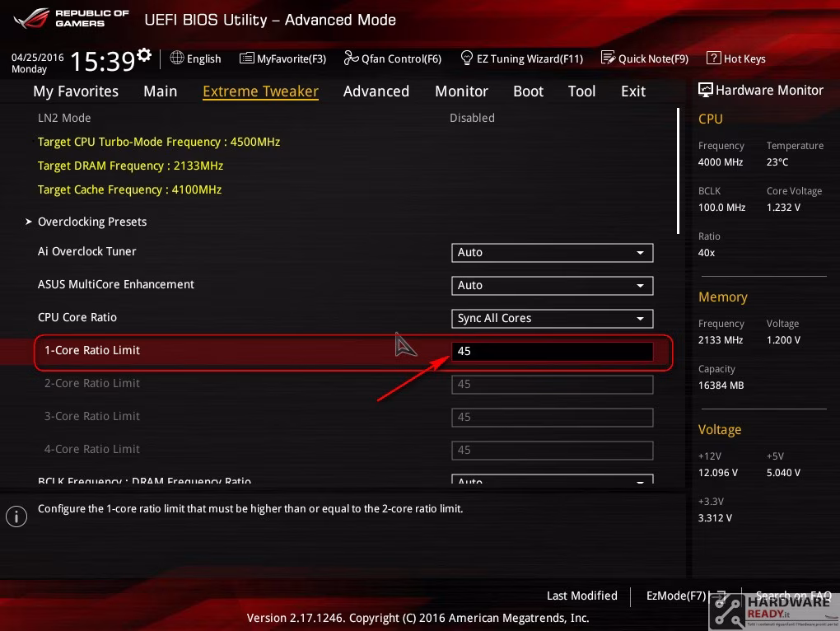Open MyFavorite(F3) list icon
Image resolution: width=840 pixels, height=631 pixels.
click(x=246, y=58)
